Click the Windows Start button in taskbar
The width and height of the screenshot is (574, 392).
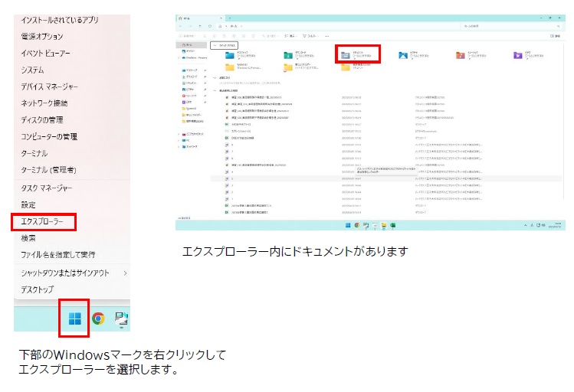(74, 319)
